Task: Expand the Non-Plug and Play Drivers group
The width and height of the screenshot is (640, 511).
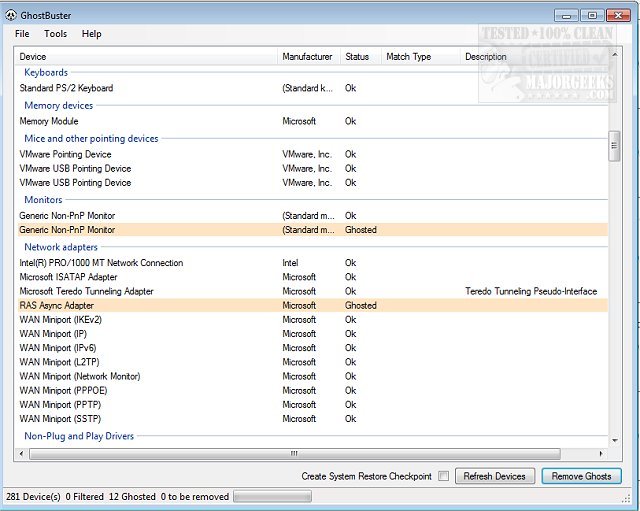Action: [79, 436]
